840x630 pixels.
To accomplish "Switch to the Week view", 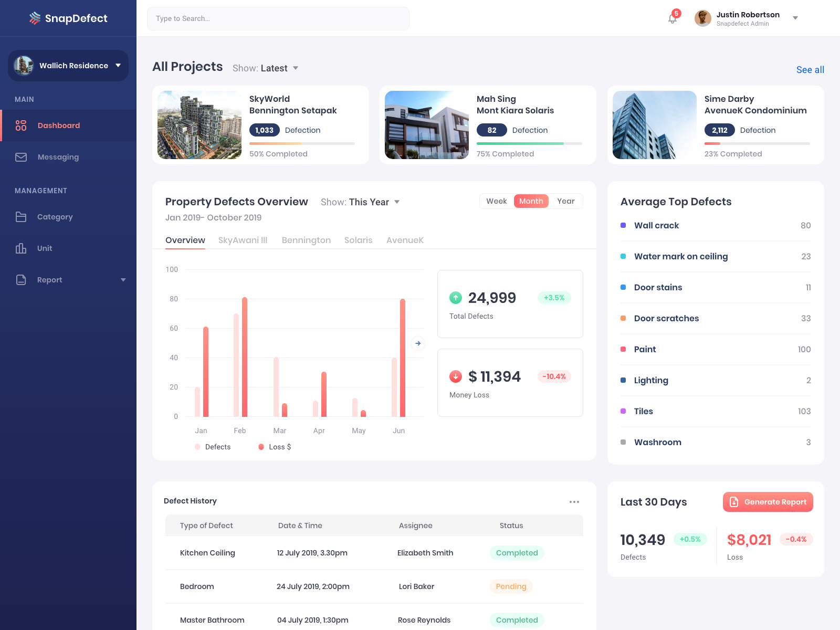I will 496,201.
